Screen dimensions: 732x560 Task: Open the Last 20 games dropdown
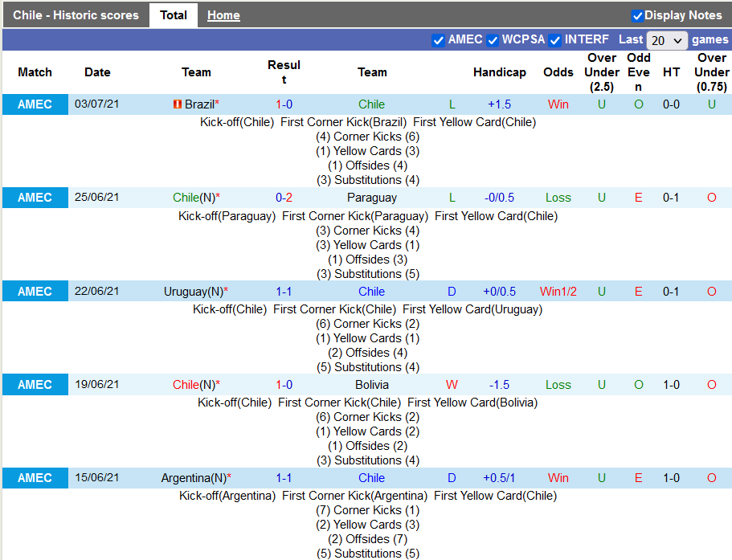click(x=667, y=40)
